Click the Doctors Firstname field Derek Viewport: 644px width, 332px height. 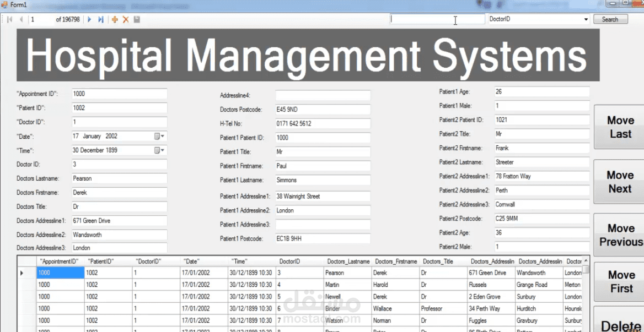click(x=120, y=193)
